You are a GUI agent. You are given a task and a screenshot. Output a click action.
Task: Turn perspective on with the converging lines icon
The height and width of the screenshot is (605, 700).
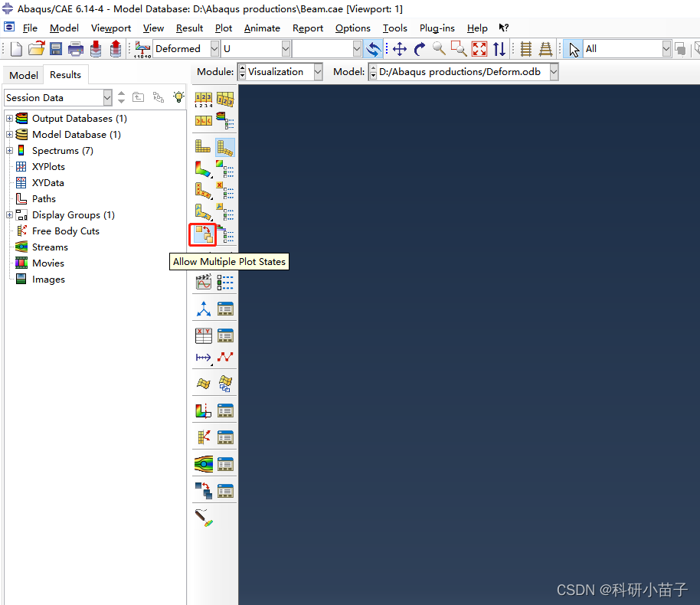coord(545,49)
